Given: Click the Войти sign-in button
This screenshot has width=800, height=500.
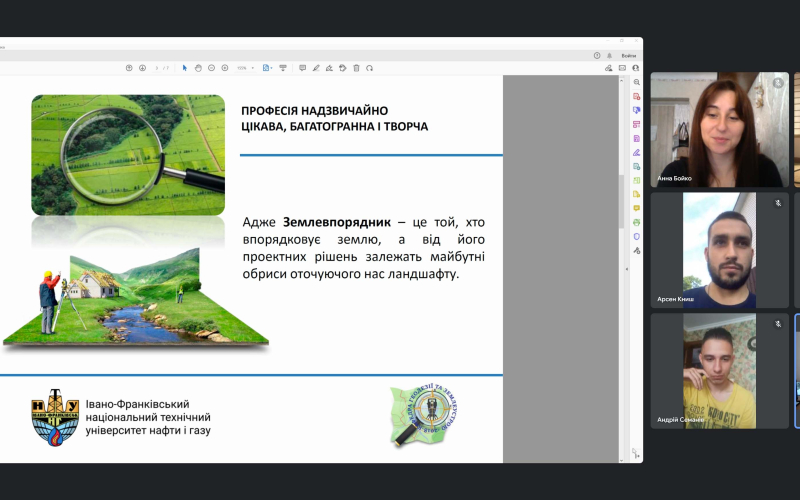Looking at the screenshot, I should [629, 56].
